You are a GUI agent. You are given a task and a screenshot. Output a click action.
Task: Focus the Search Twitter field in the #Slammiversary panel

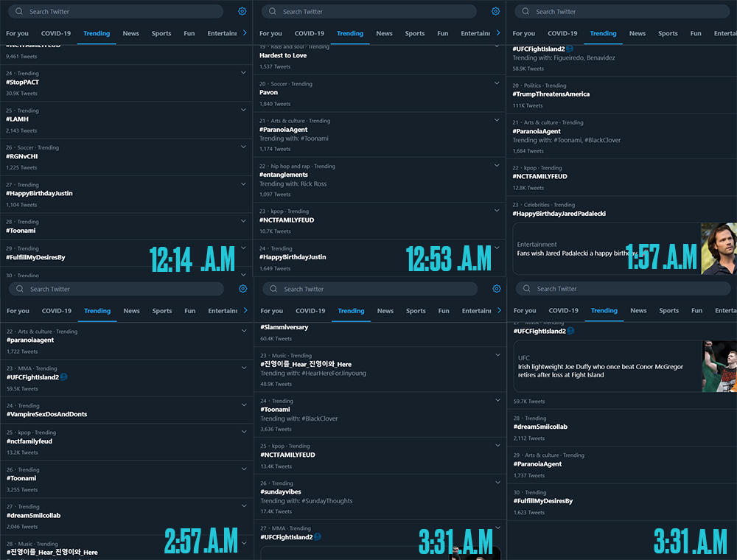click(x=371, y=288)
